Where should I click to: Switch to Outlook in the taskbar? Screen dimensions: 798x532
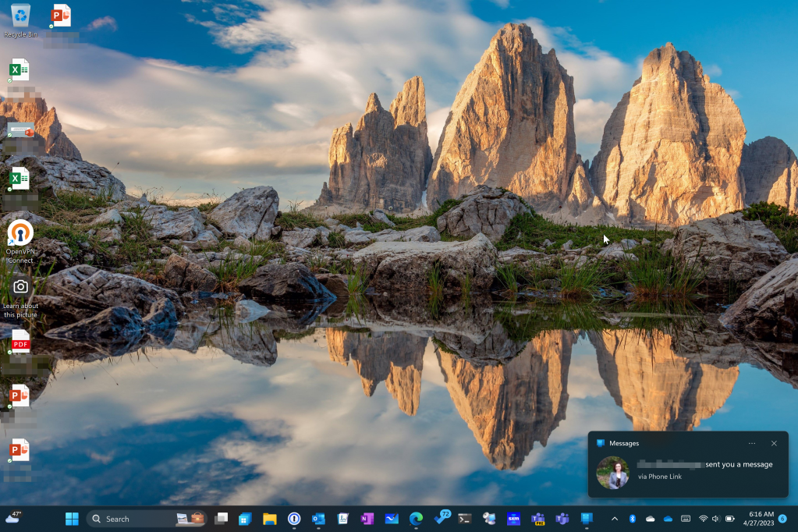click(318, 519)
